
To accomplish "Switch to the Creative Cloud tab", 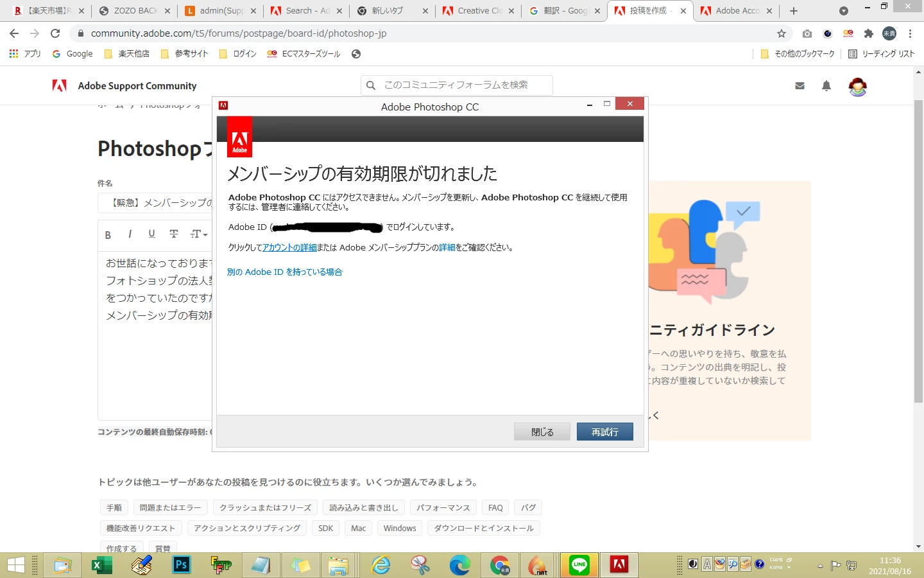I will [478, 11].
